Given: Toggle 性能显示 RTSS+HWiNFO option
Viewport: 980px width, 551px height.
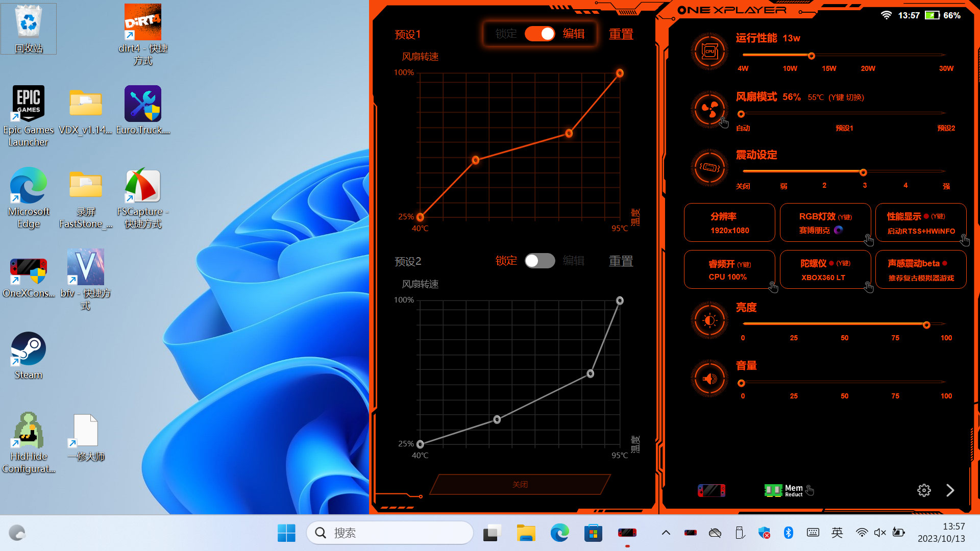Looking at the screenshot, I should (921, 223).
